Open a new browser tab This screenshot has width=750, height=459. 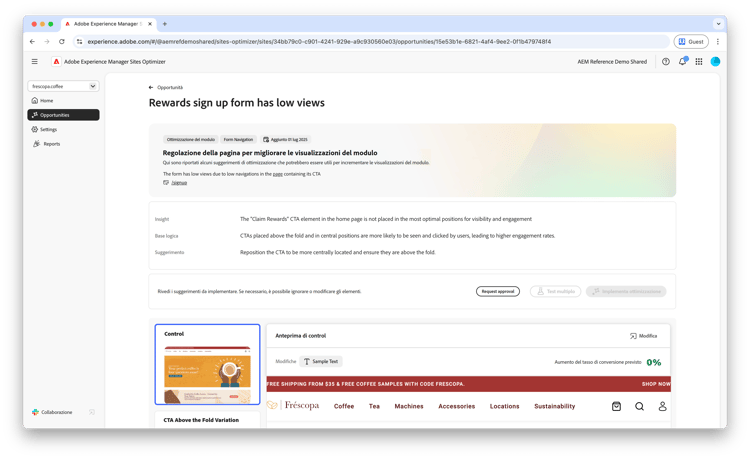coord(165,24)
